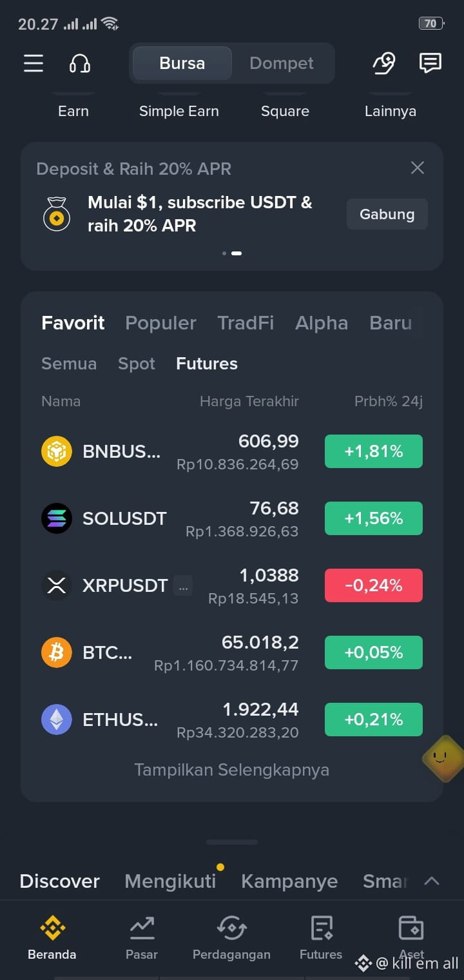Screen dimensions: 464x980
Task: Dismiss the Deposit & Raih 20% APR banner
Action: [418, 168]
